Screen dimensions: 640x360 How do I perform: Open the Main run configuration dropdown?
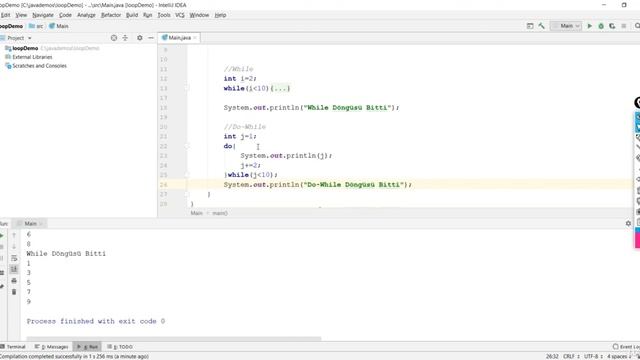pos(566,26)
